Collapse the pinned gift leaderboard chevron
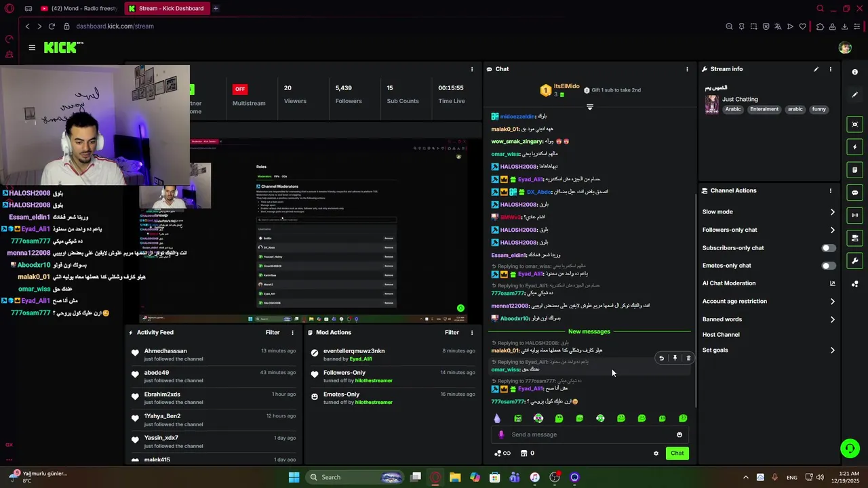Image resolution: width=868 pixels, height=488 pixels. (590, 107)
